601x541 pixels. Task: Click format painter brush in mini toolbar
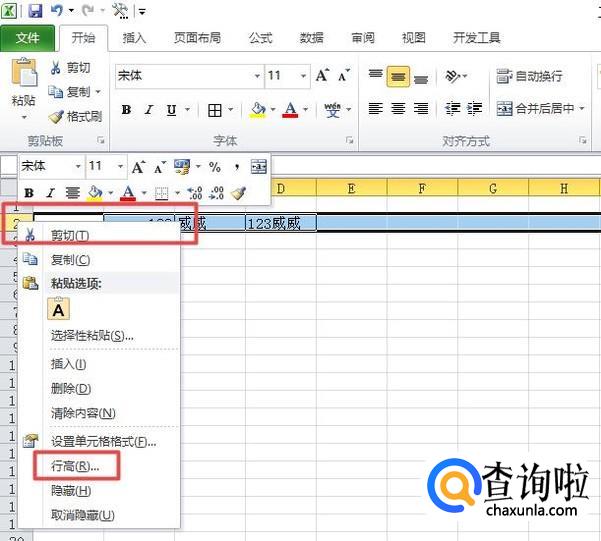[x=238, y=192]
